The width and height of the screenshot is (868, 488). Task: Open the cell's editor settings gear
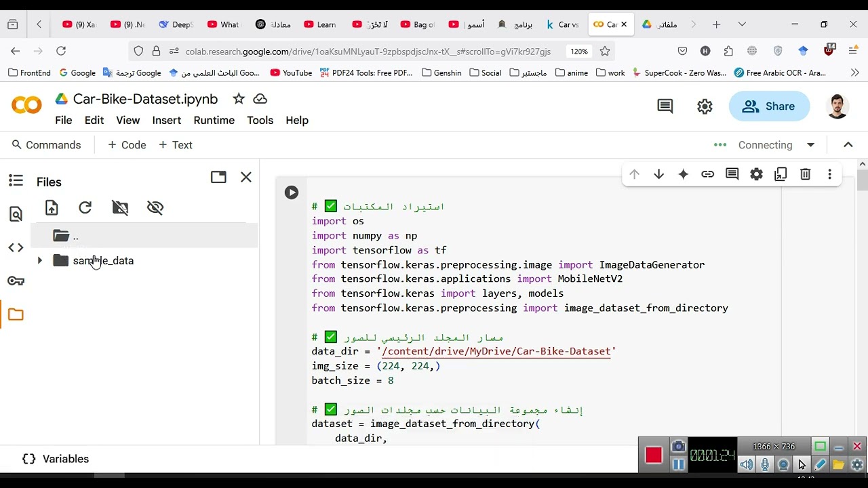[756, 174]
